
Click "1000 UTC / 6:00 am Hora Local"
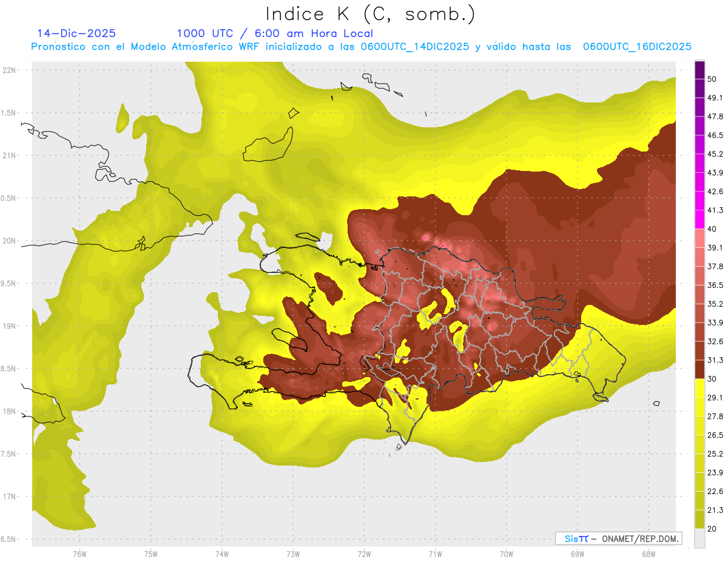275,33
